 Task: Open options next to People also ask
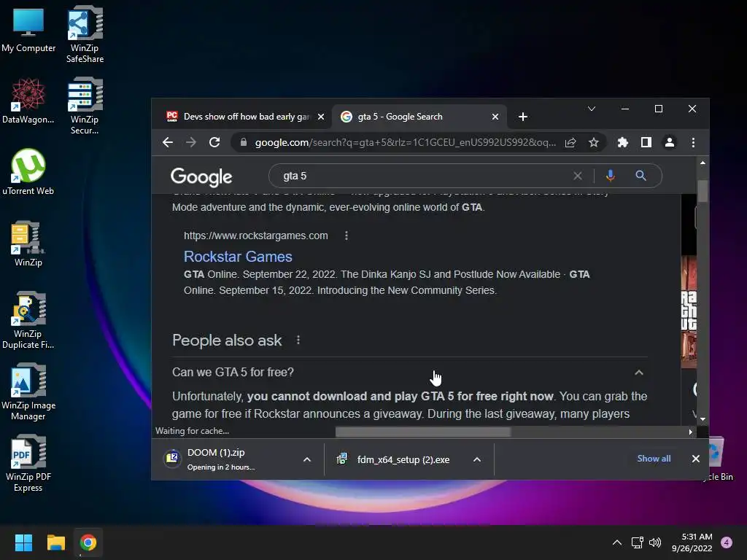click(x=298, y=340)
